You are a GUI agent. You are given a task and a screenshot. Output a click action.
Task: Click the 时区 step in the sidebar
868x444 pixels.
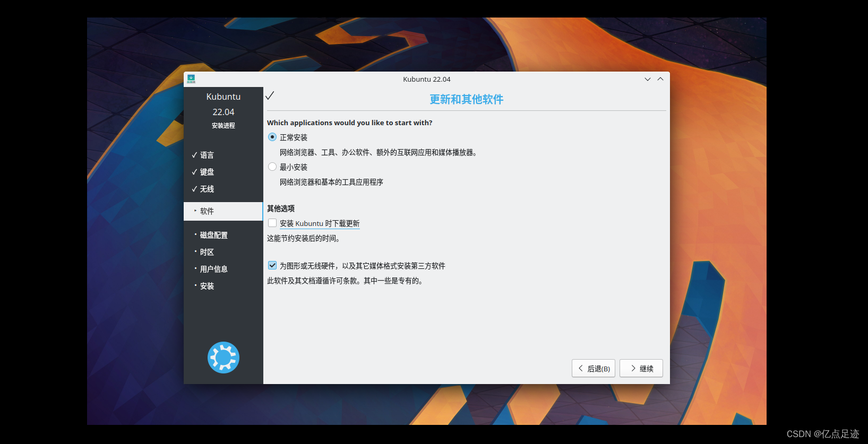207,252
